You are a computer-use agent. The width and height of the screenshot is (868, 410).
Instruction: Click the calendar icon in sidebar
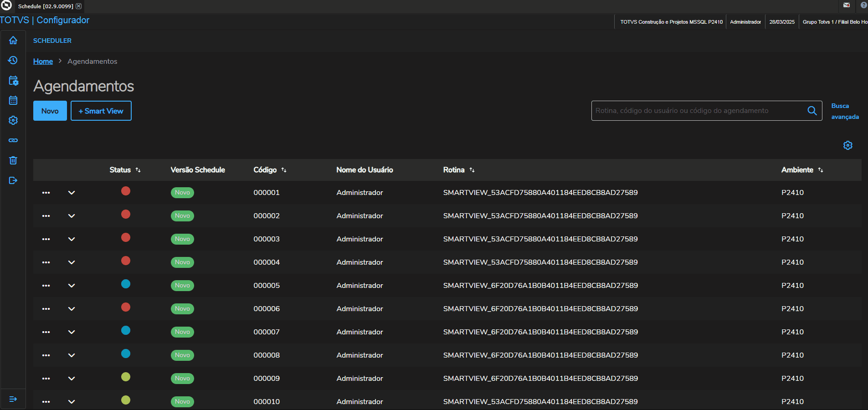pos(13,100)
